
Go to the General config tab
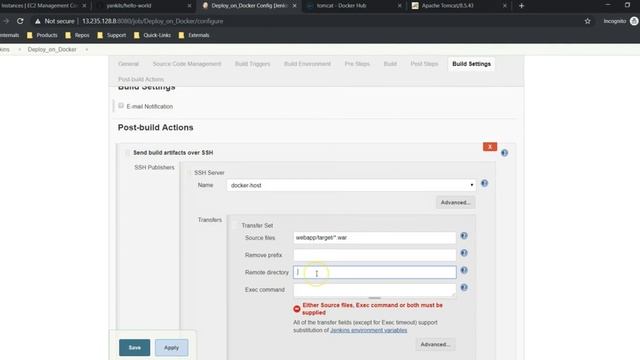tap(129, 64)
